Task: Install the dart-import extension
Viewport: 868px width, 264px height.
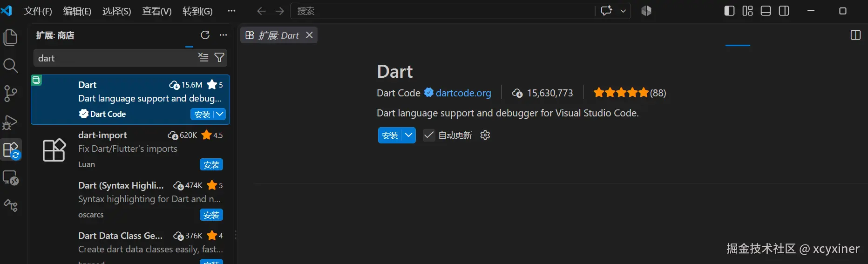Action: tap(211, 164)
